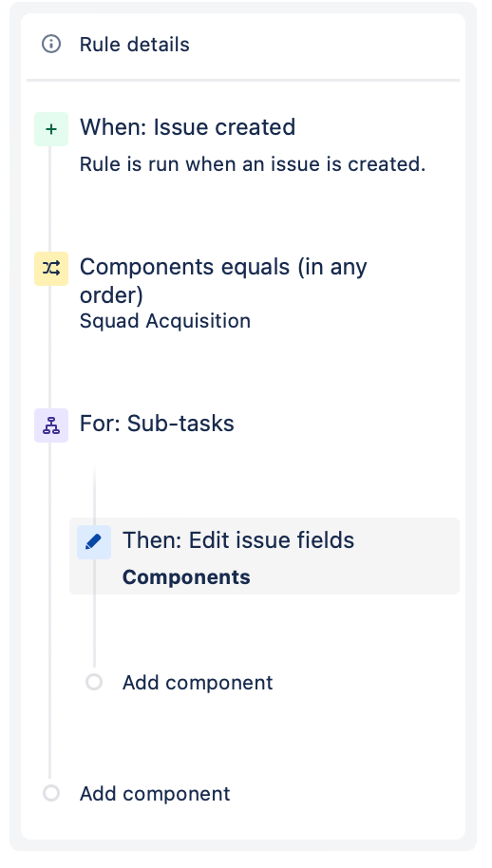Select the green plus trigger icon
The image size is (492, 868).
[51, 129]
